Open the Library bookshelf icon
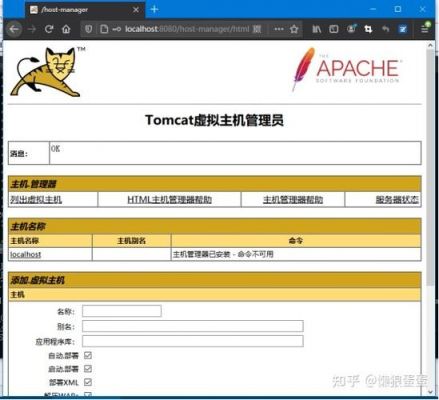The width and height of the screenshot is (439, 400). pyautogui.click(x=316, y=29)
